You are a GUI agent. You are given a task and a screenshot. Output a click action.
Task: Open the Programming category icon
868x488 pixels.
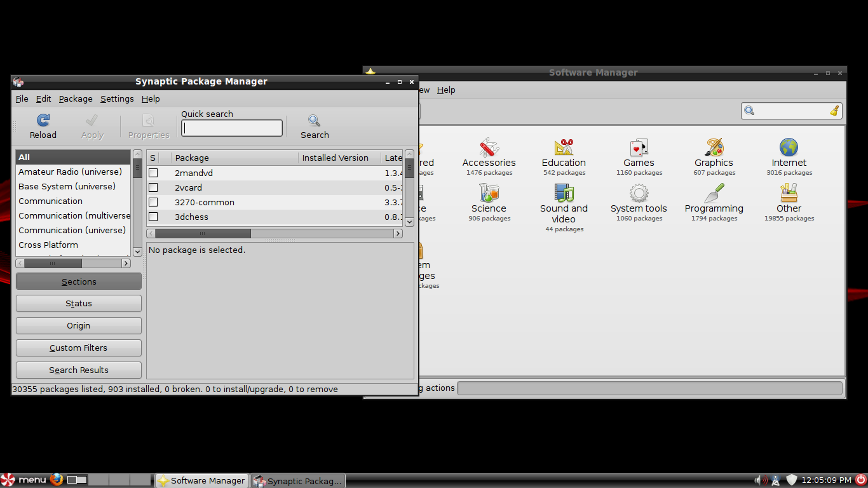pos(714,193)
